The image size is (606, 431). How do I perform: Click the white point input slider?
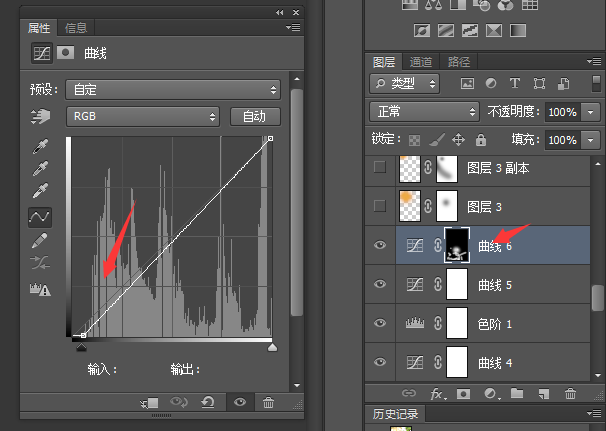(271, 346)
